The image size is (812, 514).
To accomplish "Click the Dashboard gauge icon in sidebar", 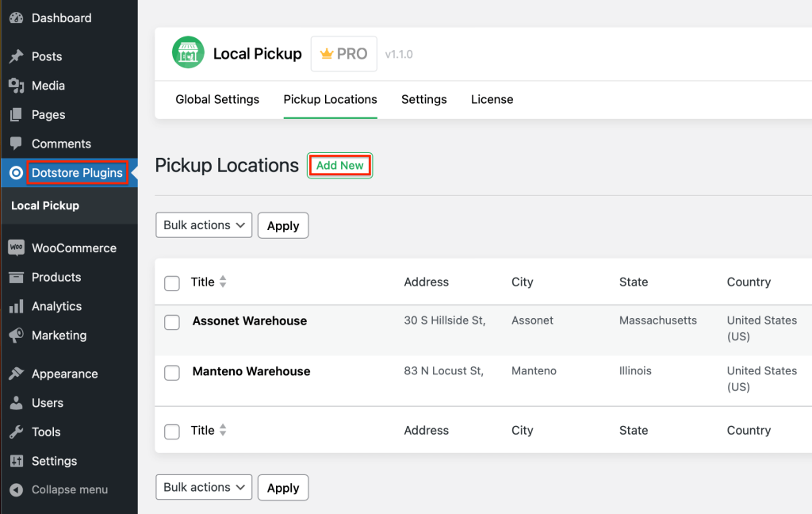I will click(x=16, y=17).
